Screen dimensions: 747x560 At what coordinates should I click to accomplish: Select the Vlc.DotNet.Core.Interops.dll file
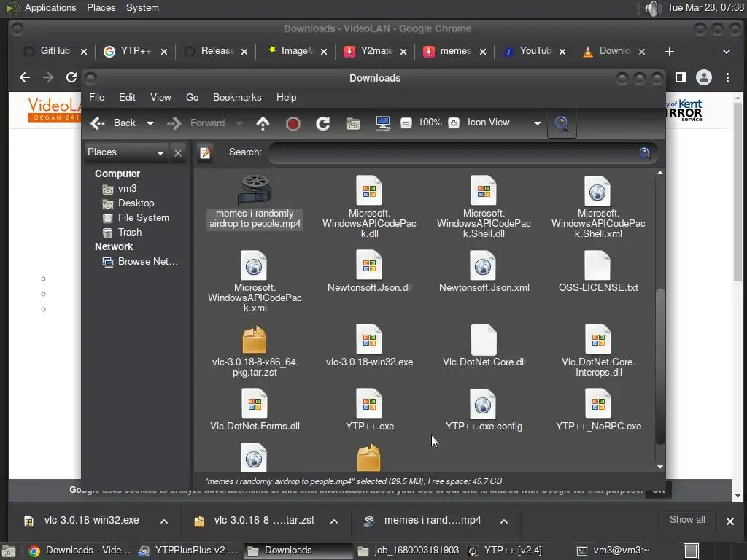click(598, 351)
